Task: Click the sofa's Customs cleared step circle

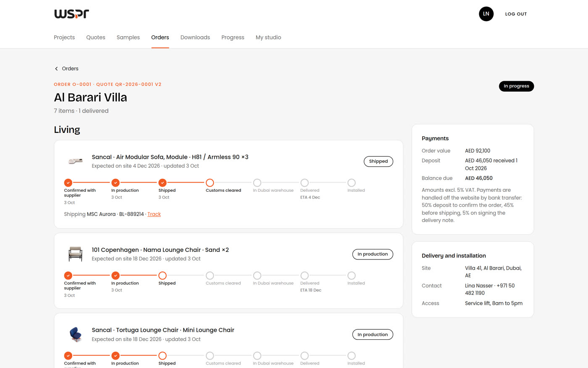Action: pos(210,183)
